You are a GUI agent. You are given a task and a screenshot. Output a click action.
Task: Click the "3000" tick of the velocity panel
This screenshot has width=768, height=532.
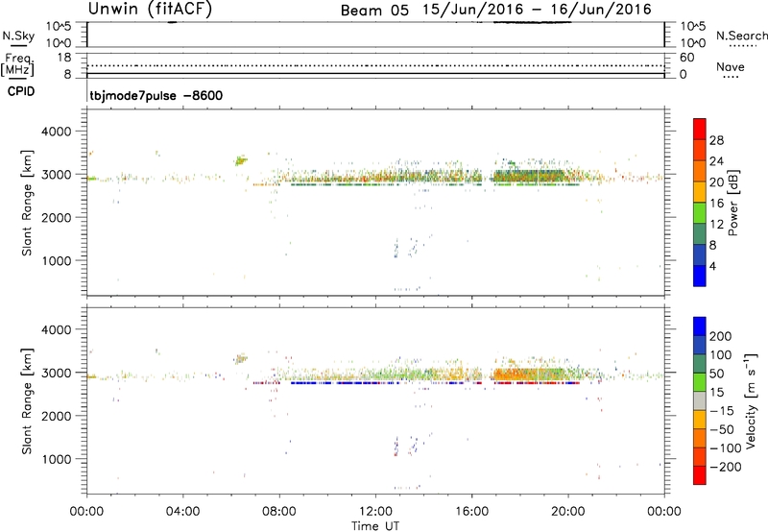(57, 373)
